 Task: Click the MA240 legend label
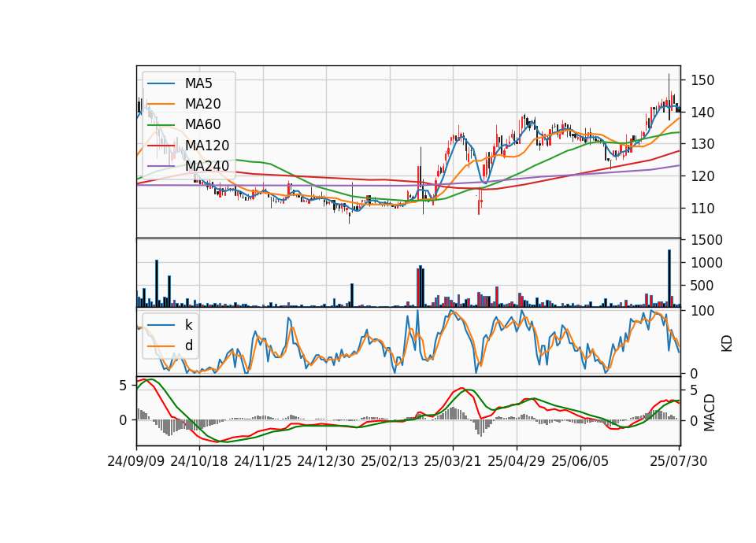tap(207, 166)
